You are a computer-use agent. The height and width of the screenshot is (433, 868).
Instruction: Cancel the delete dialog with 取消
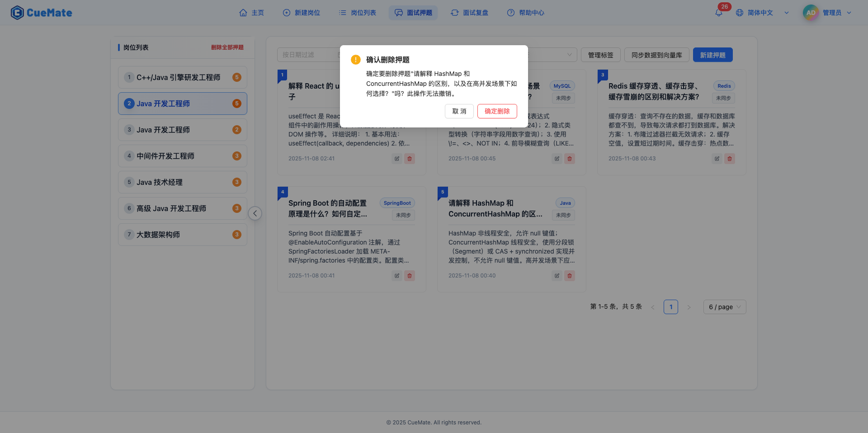click(x=459, y=111)
